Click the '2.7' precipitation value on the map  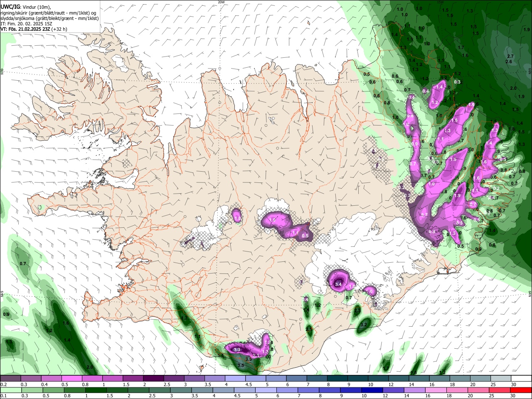(511, 56)
